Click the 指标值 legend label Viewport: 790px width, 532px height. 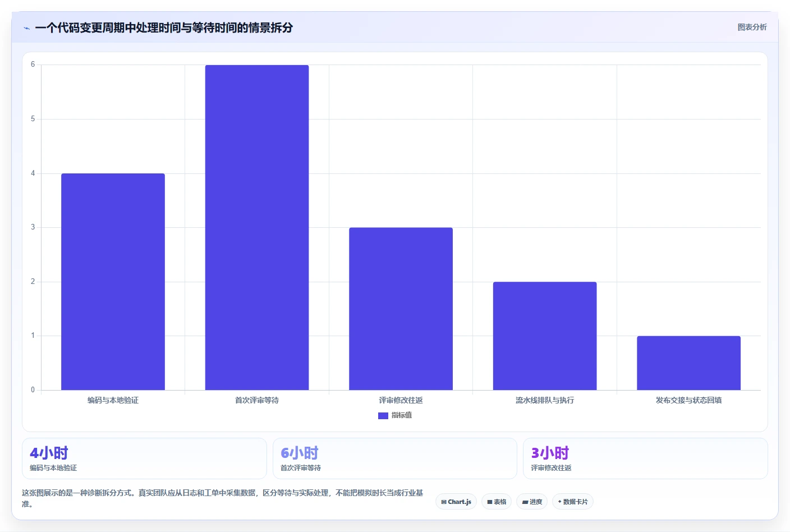click(x=402, y=415)
